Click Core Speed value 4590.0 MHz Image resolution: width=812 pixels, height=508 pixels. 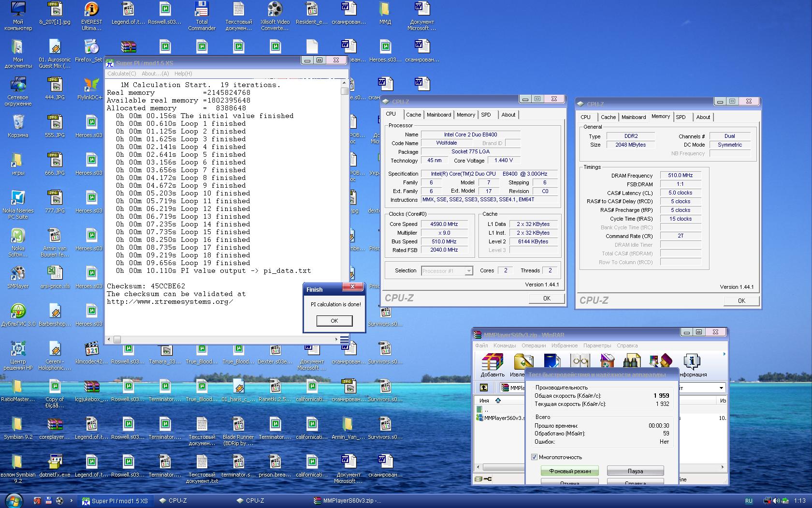[444, 224]
